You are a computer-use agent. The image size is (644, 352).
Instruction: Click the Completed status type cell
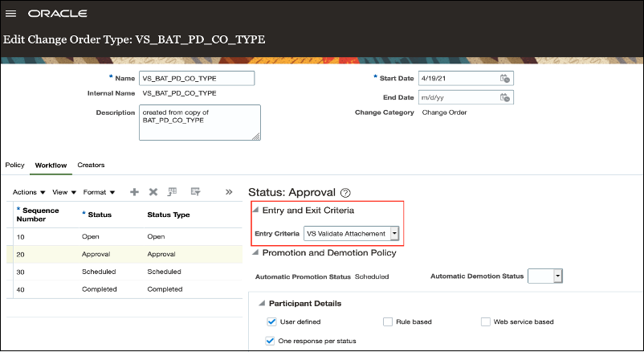coord(165,289)
